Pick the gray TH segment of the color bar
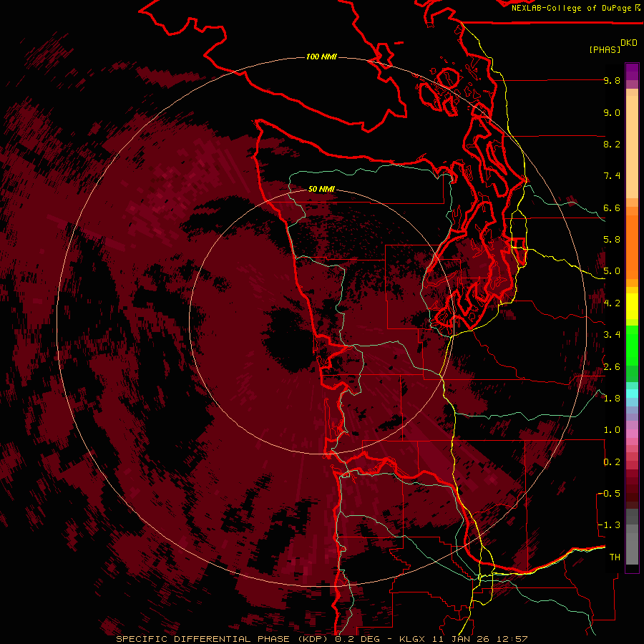644x644 pixels. [x=632, y=548]
